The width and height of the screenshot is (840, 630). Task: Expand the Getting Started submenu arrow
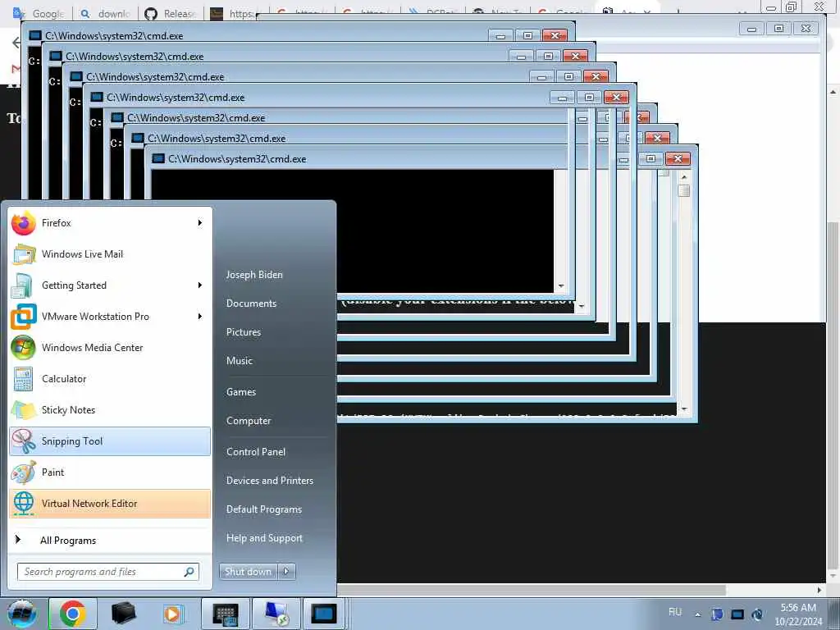pyautogui.click(x=200, y=285)
